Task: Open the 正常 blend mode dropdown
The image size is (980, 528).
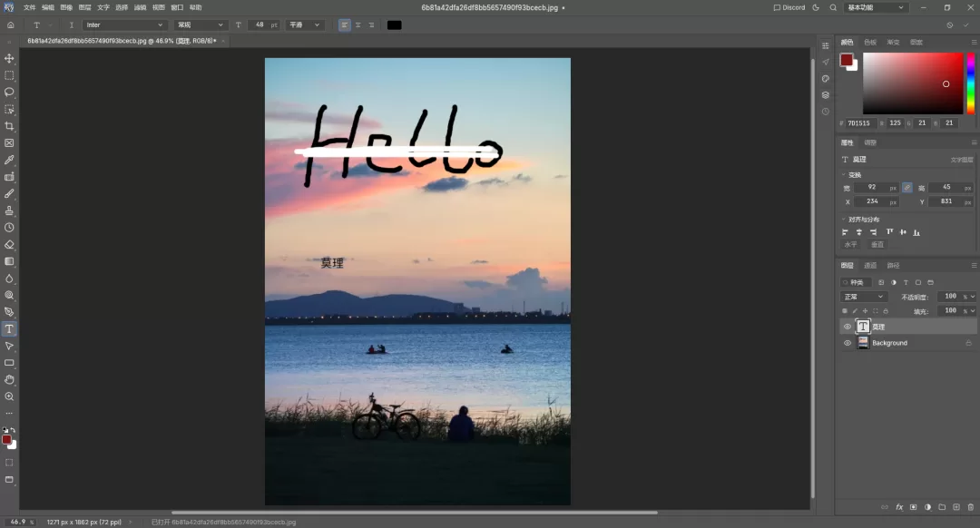Action: click(x=864, y=297)
